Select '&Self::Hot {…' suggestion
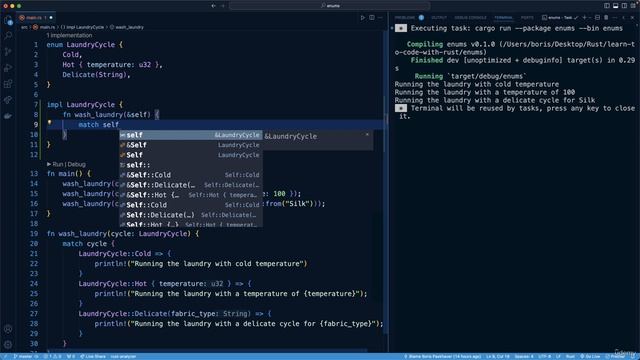Screen dimensions: 640x360 click(x=191, y=195)
